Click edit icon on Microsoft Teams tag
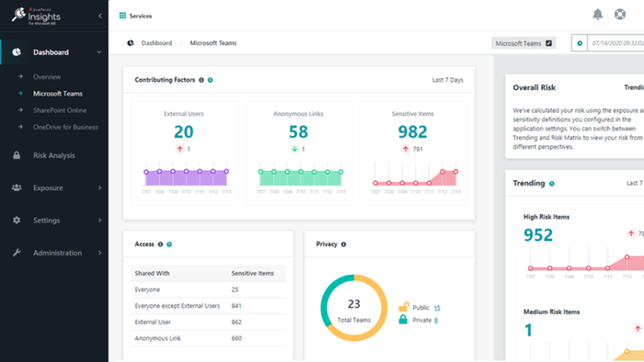This screenshot has height=362, width=644. point(548,43)
